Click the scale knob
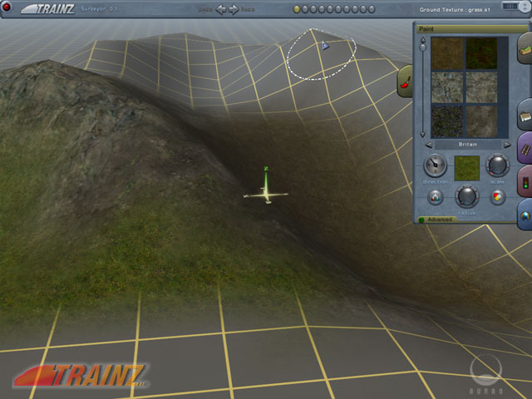532x399 pixels. tap(497, 165)
